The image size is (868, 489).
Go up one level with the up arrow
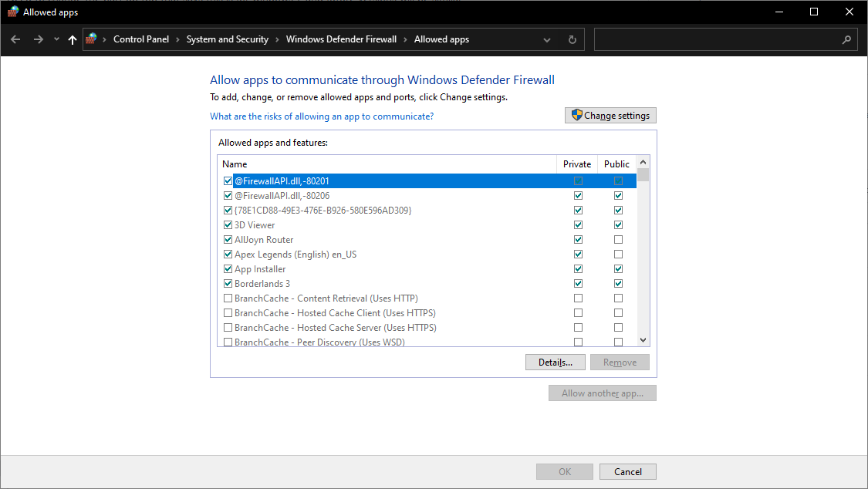(x=72, y=39)
